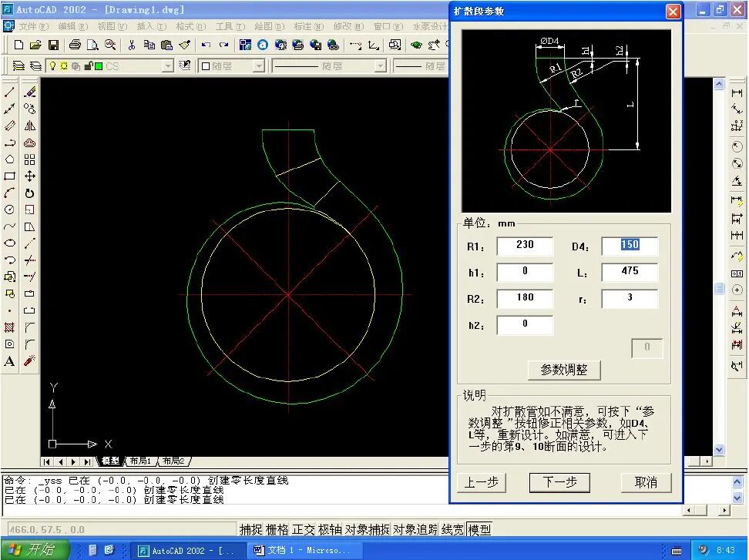Toggle 极轴 polar tracking in status bar
The height and width of the screenshot is (560, 749).
coord(330,529)
